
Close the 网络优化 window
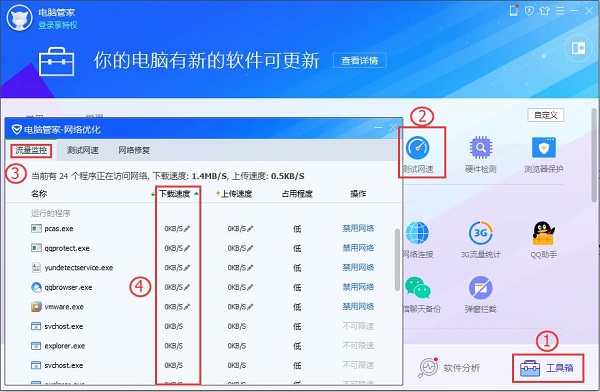[x=393, y=127]
